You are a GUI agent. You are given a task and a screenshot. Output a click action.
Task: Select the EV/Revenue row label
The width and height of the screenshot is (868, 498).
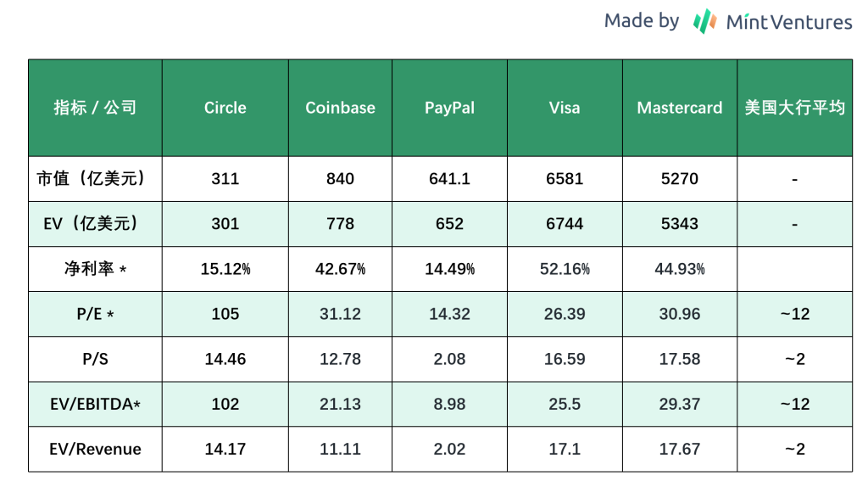pos(95,449)
